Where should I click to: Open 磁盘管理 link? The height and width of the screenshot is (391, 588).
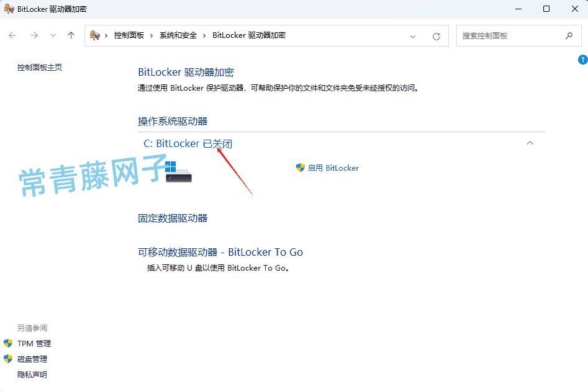pyautogui.click(x=32, y=359)
